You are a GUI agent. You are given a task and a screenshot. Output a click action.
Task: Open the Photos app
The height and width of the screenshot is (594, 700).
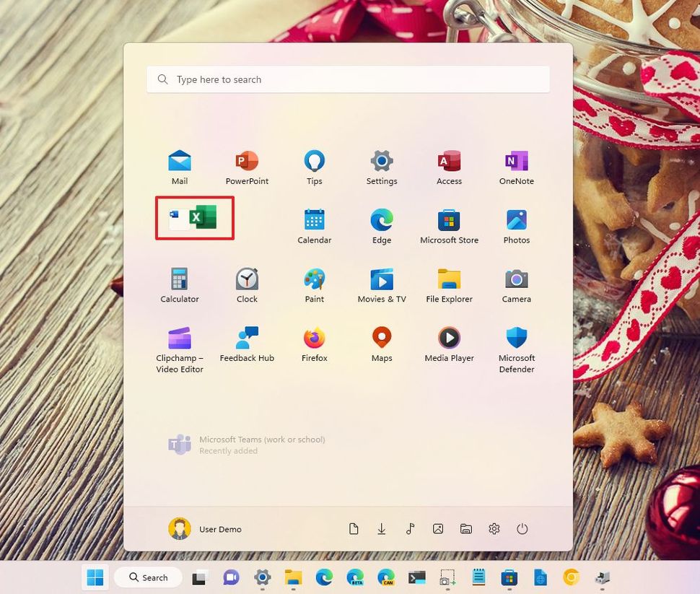(x=516, y=220)
